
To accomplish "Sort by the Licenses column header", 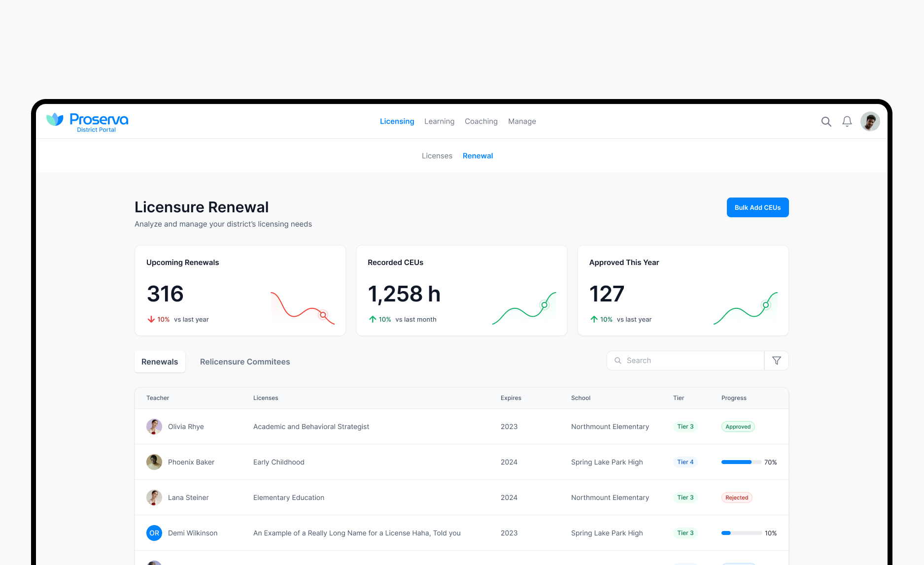I will [x=266, y=398].
